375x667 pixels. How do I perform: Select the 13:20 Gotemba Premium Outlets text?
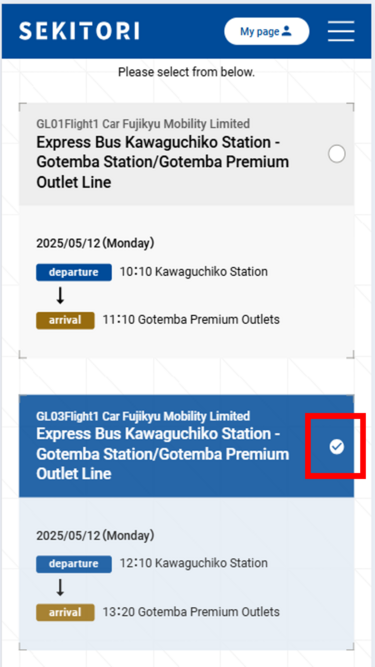(191, 612)
